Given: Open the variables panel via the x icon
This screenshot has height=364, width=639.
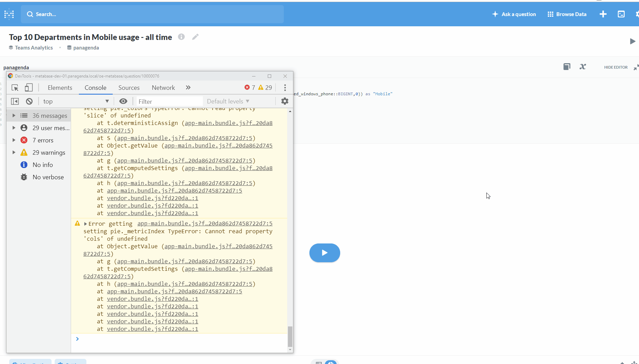Looking at the screenshot, I should click(x=583, y=67).
